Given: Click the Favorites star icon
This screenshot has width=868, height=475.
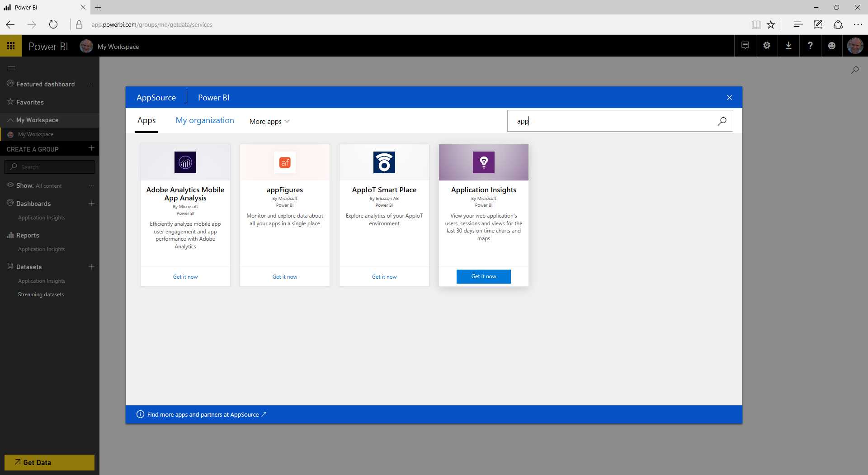Looking at the screenshot, I should 9,102.
